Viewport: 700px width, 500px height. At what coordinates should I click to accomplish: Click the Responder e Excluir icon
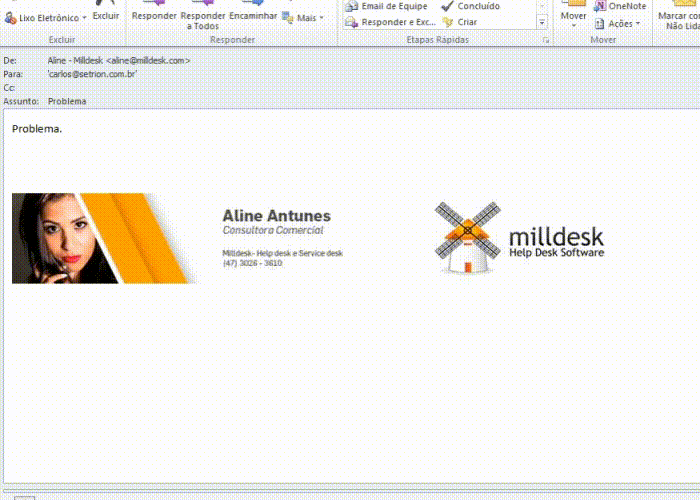[352, 22]
